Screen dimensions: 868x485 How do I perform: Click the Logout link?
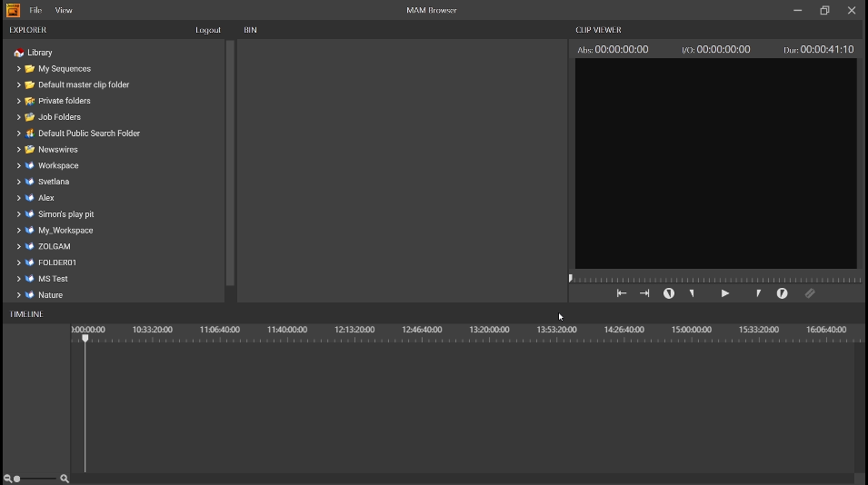tap(208, 30)
